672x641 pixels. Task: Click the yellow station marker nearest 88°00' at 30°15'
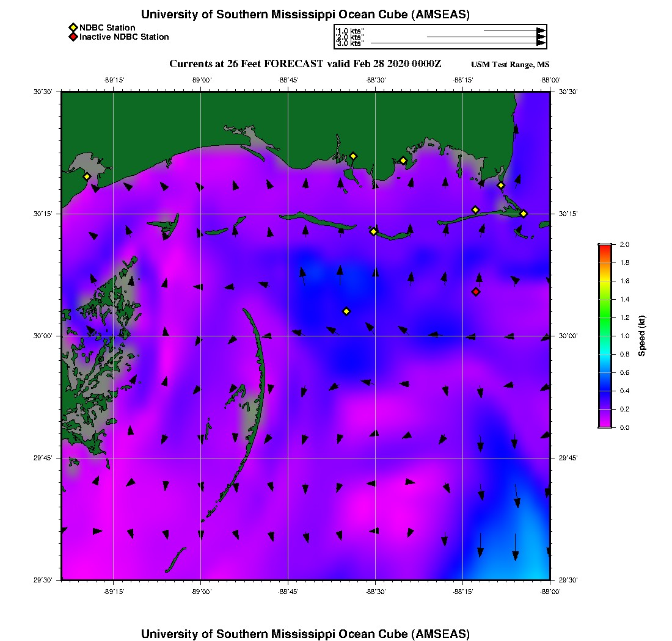(524, 213)
